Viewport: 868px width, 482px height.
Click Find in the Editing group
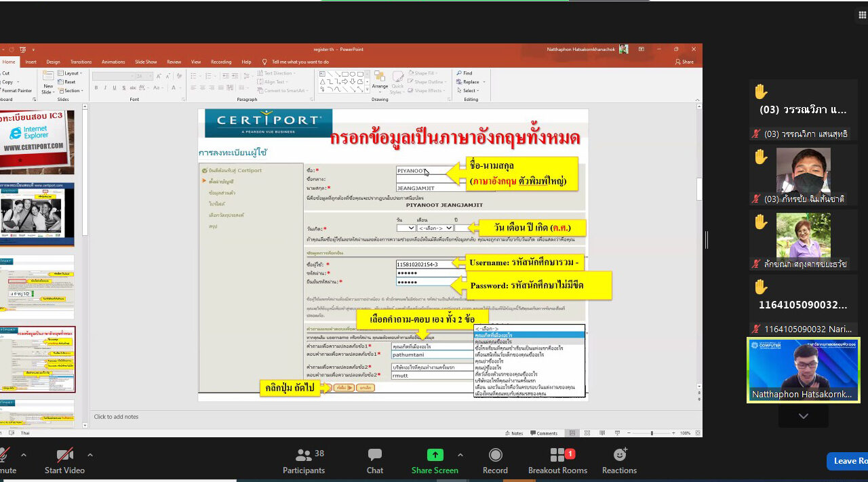tap(465, 73)
